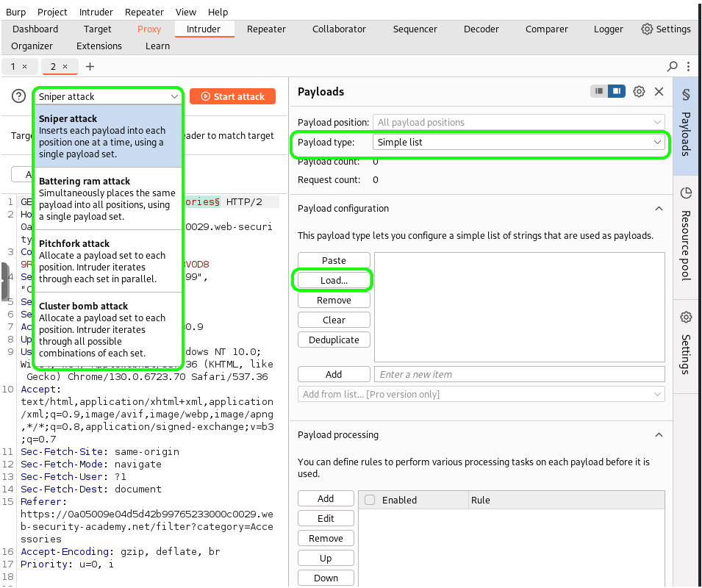This screenshot has height=588, width=702.
Task: Add a new Intruder tab
Action: (x=90, y=67)
